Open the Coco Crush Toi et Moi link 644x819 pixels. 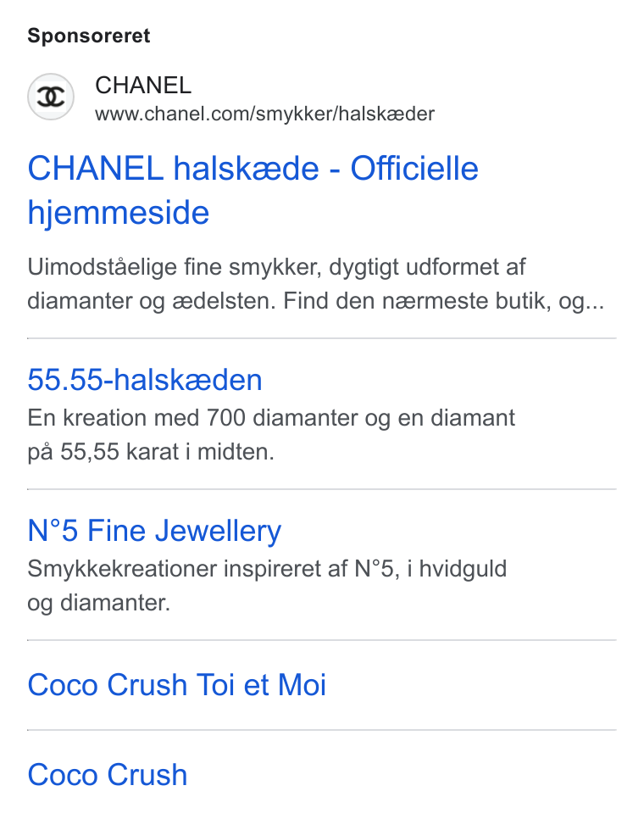(x=177, y=685)
